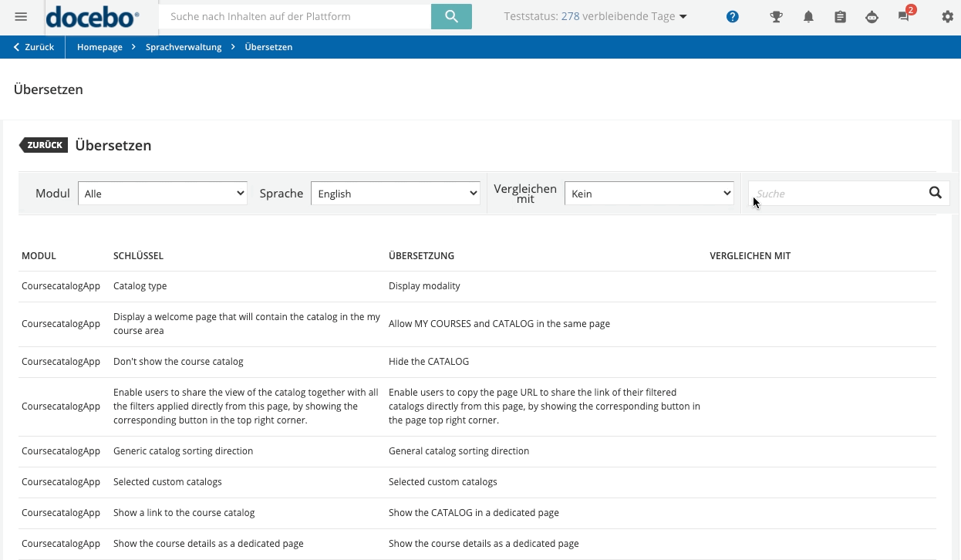Screen dimensions: 961x560
Task: Go to Homepage breadcrumb
Action: tap(99, 47)
